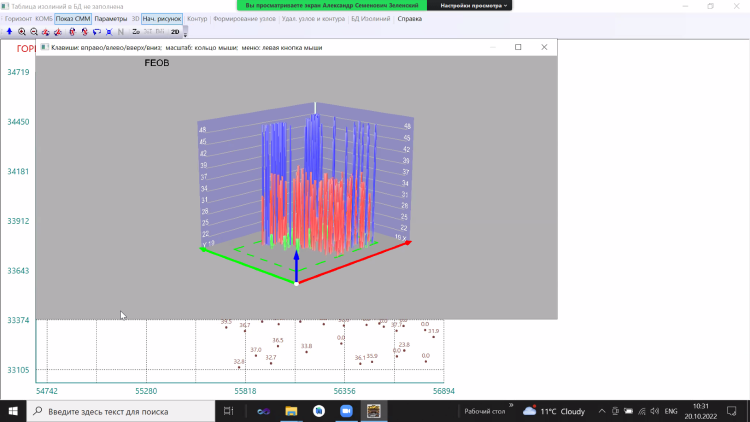Expand the toolbar overflow arrow
The width and height of the screenshot is (750, 422).
186,34
